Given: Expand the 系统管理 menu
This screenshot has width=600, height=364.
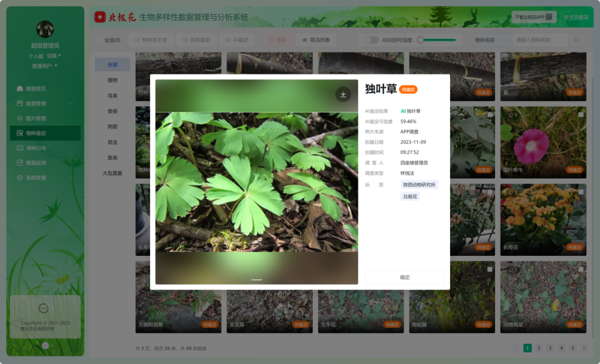Looking at the screenshot, I should click(x=45, y=178).
